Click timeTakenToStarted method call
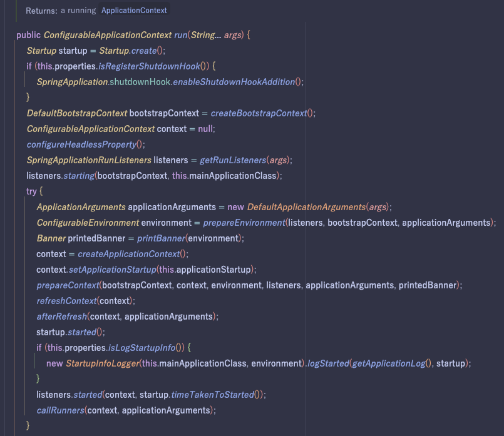Screen dimensions: 504x436 coord(212,395)
